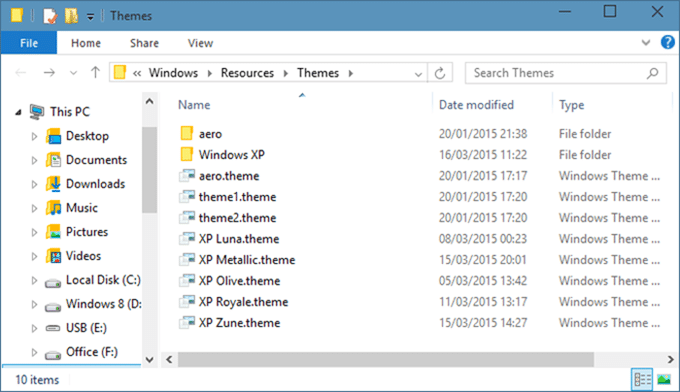
Task: Select the Windows XP folder icon
Action: click(186, 154)
